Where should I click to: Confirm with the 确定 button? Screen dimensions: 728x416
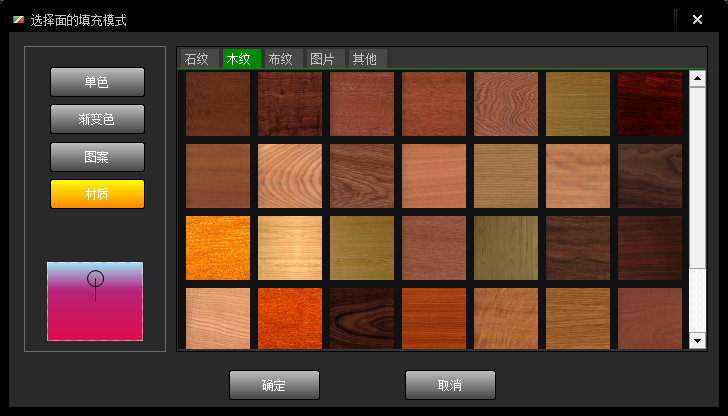[x=274, y=385]
